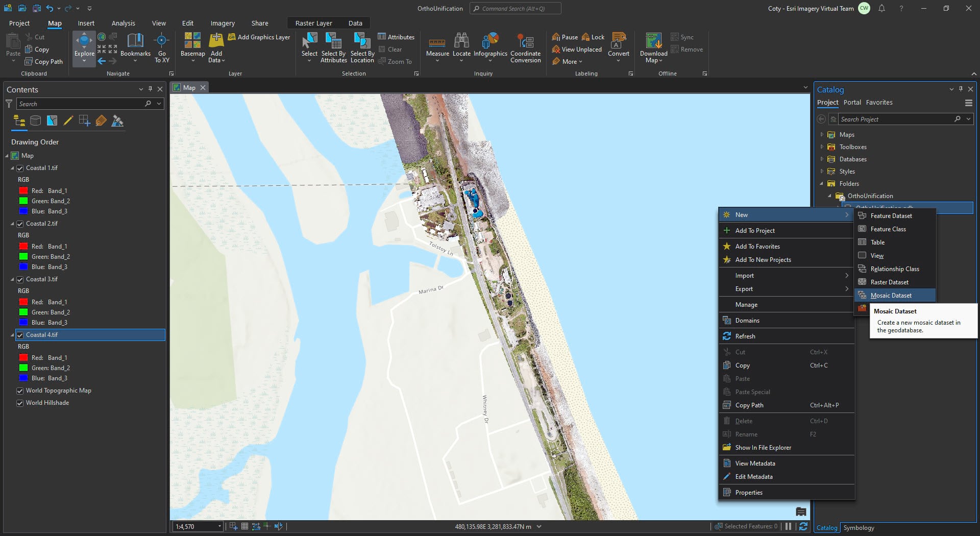The image size is (980, 536).
Task: Open the map scale dropdown
Action: 219,526
